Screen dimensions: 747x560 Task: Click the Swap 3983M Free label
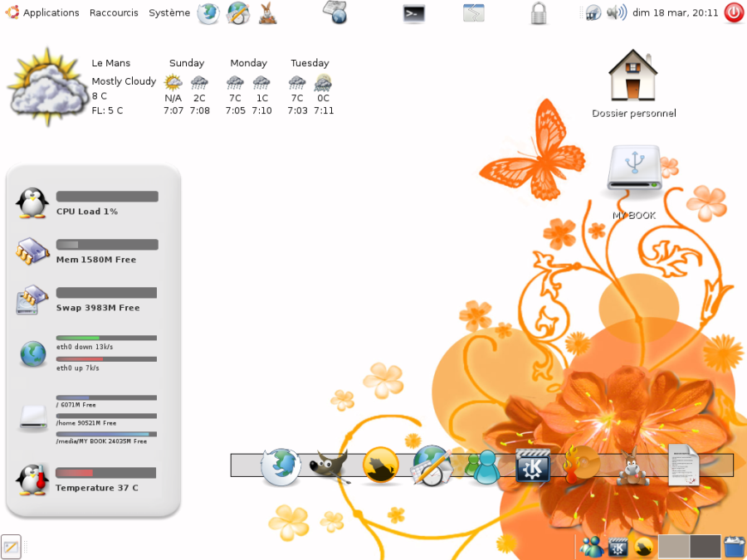click(x=98, y=308)
